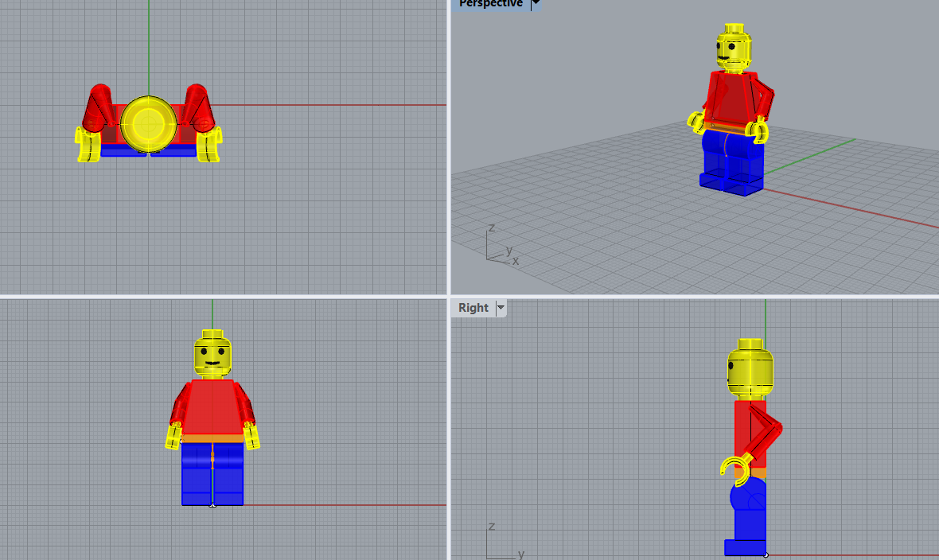Viewport: 939px width, 560px height.
Task: Select the yellow head with smiling face in front view
Action: click(212, 354)
